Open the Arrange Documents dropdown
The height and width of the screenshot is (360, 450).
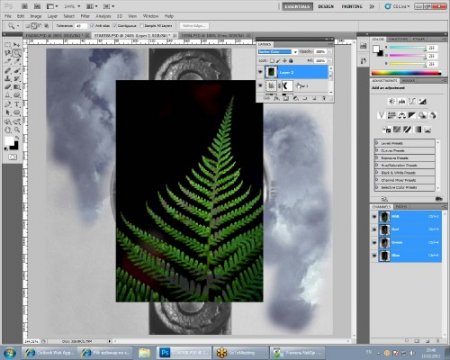point(92,6)
